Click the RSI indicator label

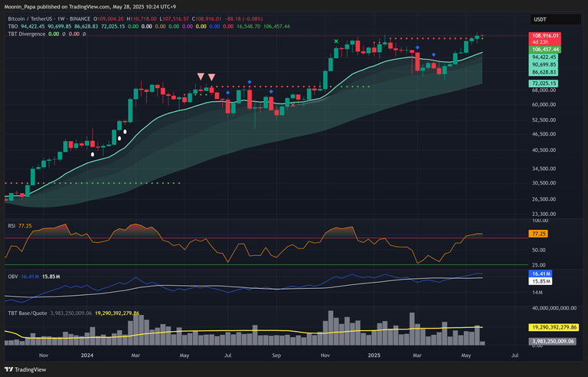click(x=11, y=226)
